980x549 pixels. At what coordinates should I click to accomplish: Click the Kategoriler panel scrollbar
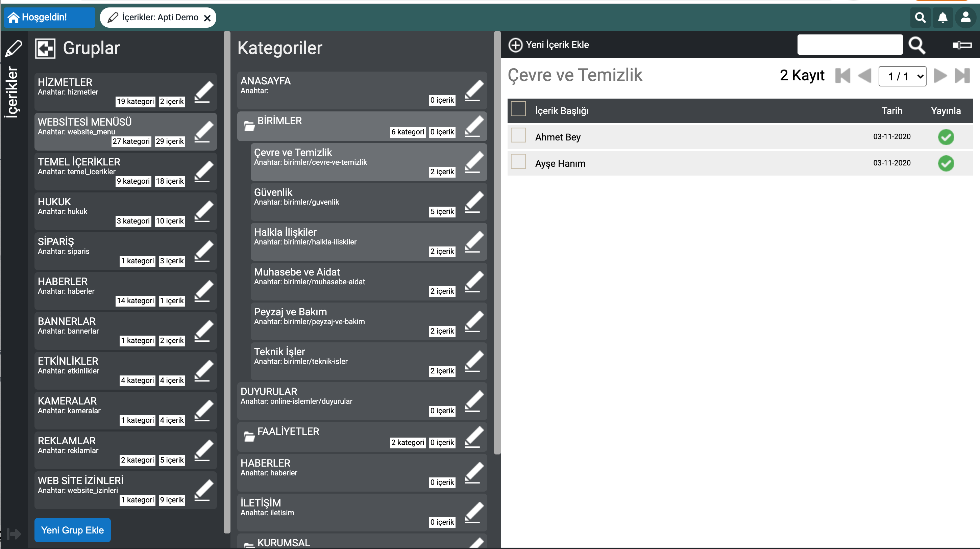point(497,242)
